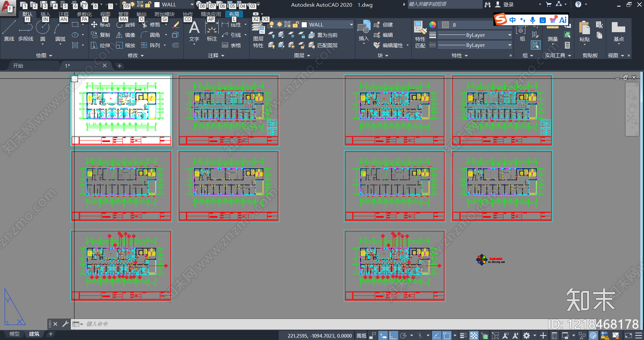Expand the 注释 (Annotation) panel

click(x=216, y=56)
